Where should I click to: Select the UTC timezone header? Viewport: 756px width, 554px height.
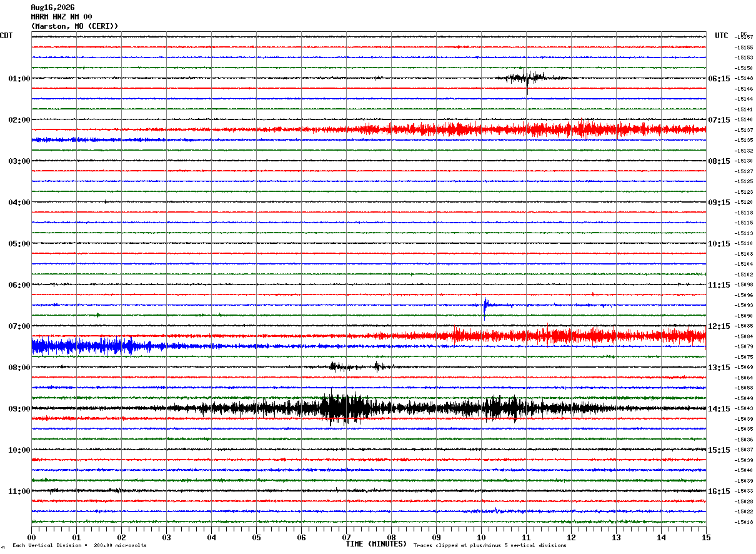722,36
